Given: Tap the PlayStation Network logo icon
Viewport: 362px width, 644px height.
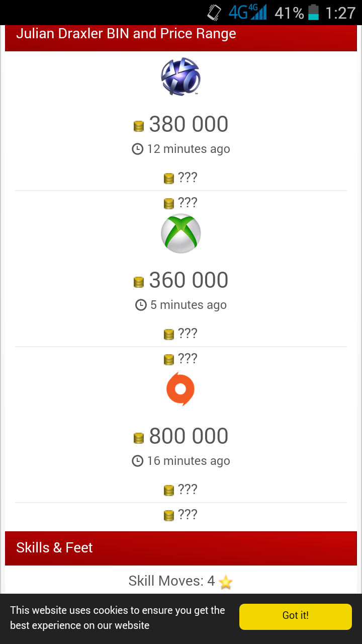Looking at the screenshot, I should click(180, 77).
